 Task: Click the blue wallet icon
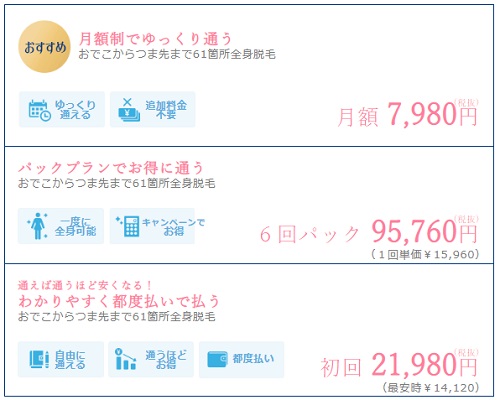pos(217,359)
